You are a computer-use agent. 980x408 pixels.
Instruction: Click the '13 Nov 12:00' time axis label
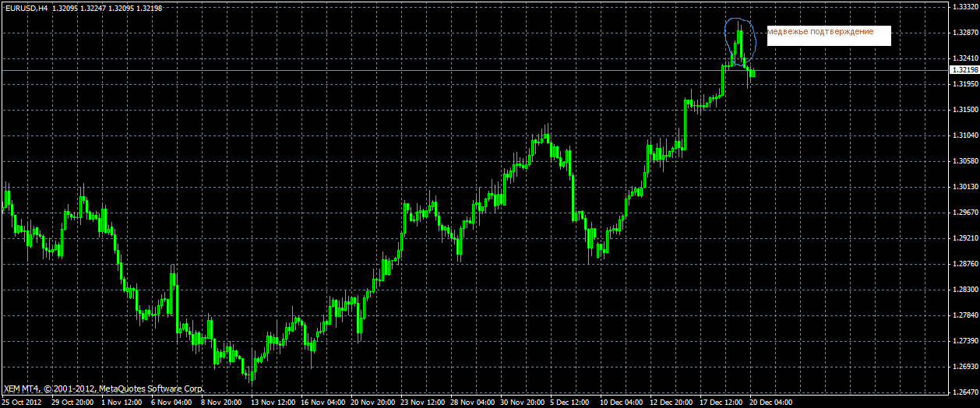(273, 403)
